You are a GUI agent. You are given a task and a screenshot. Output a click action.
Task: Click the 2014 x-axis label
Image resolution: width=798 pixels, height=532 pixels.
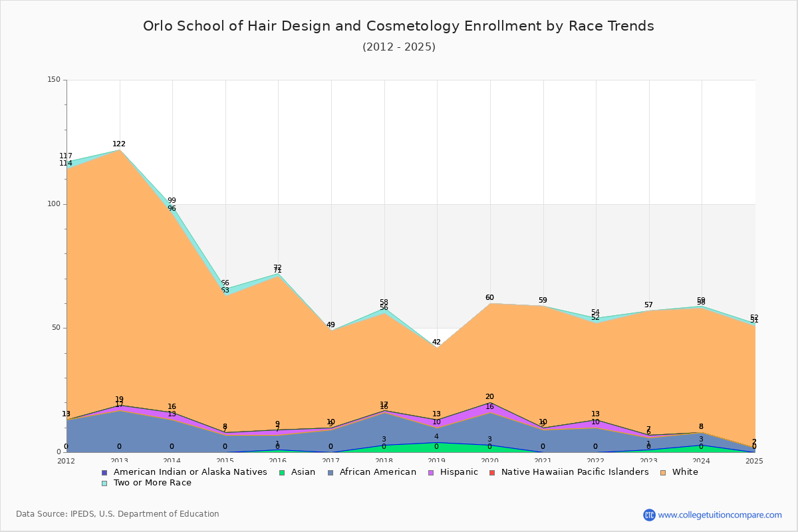tap(172, 461)
